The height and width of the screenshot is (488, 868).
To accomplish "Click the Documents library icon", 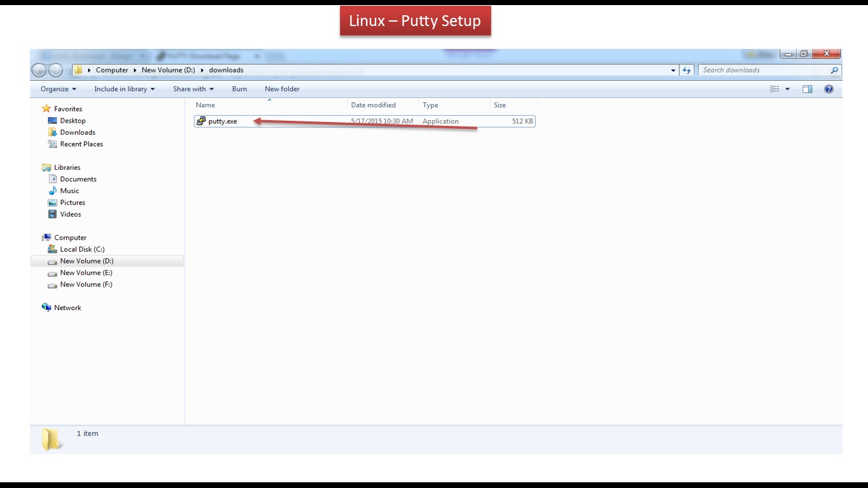I will coord(53,179).
